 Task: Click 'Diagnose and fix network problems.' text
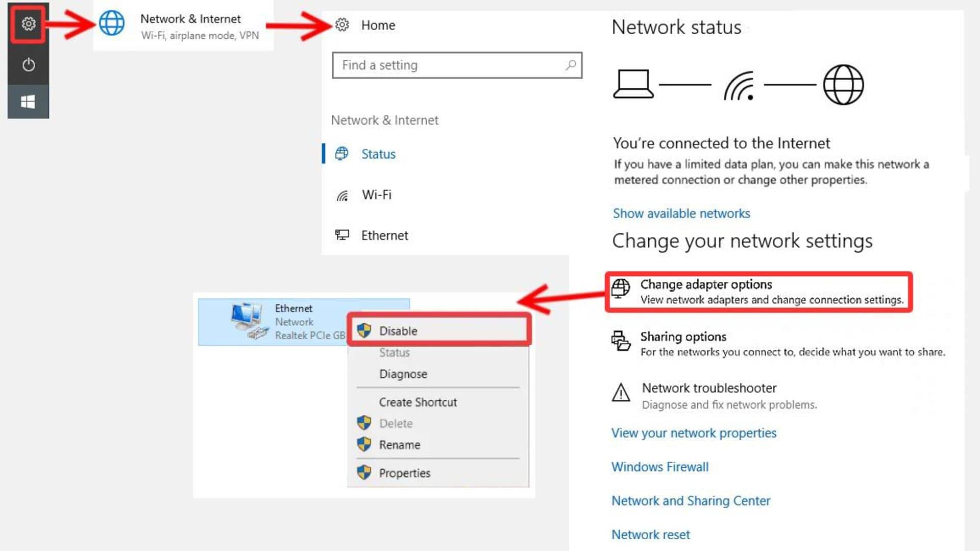click(729, 405)
